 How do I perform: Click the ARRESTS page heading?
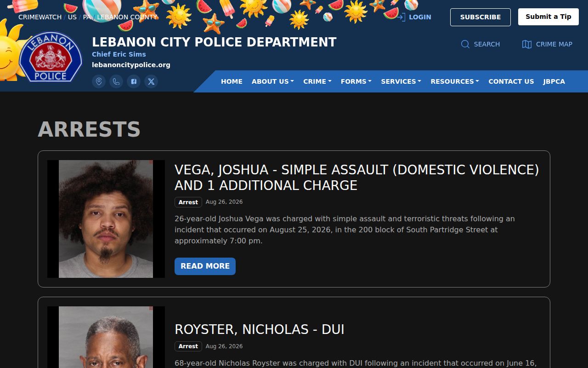tap(89, 129)
